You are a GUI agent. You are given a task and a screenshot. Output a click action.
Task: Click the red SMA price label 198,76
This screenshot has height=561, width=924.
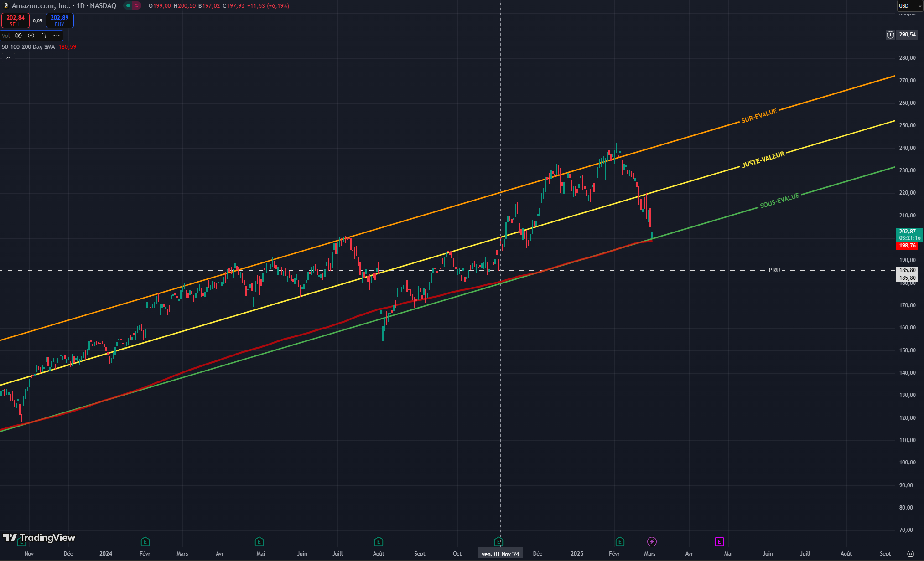(x=908, y=246)
